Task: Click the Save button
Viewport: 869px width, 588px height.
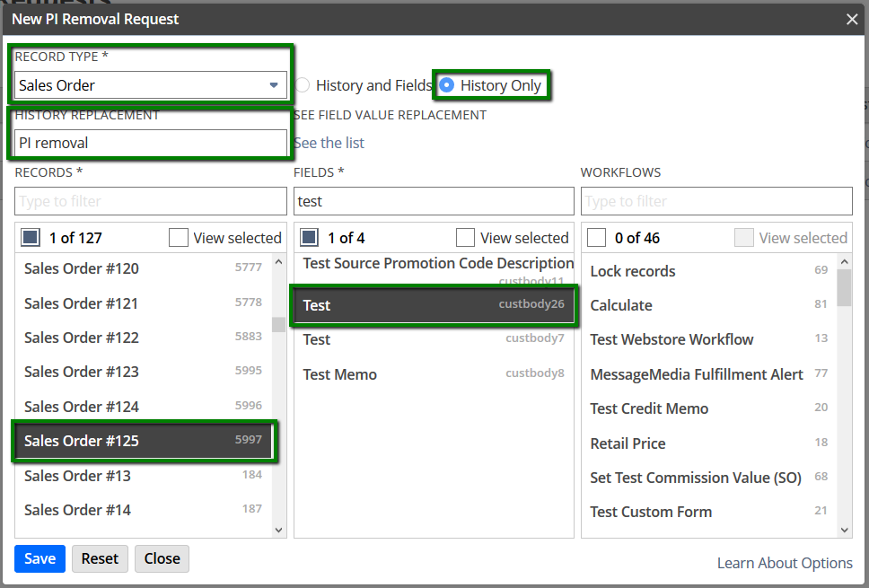Action: point(39,558)
